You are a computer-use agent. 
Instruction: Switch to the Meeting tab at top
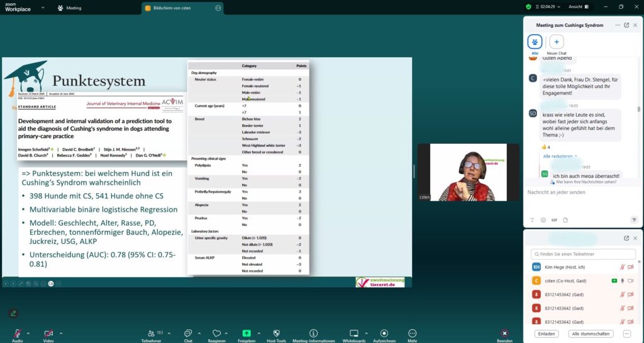(x=69, y=8)
